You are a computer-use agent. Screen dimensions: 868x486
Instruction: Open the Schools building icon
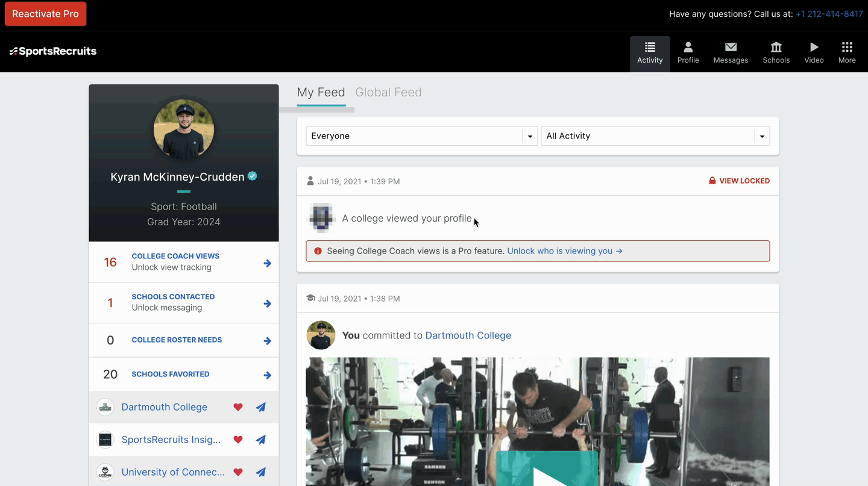(x=776, y=47)
